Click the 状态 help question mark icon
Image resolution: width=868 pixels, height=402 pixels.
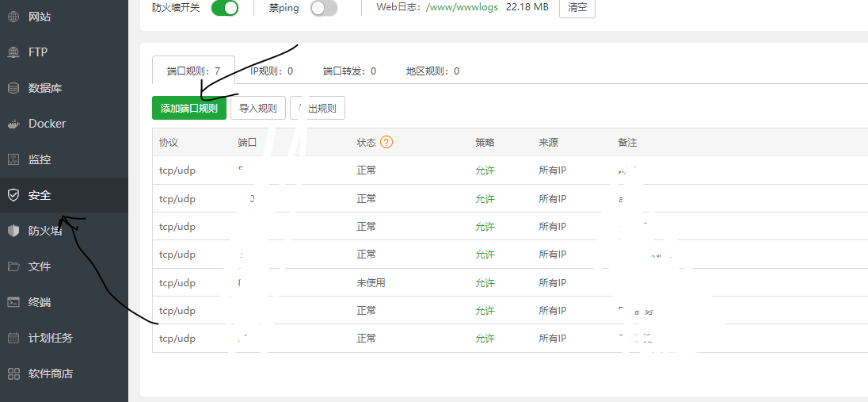(386, 143)
